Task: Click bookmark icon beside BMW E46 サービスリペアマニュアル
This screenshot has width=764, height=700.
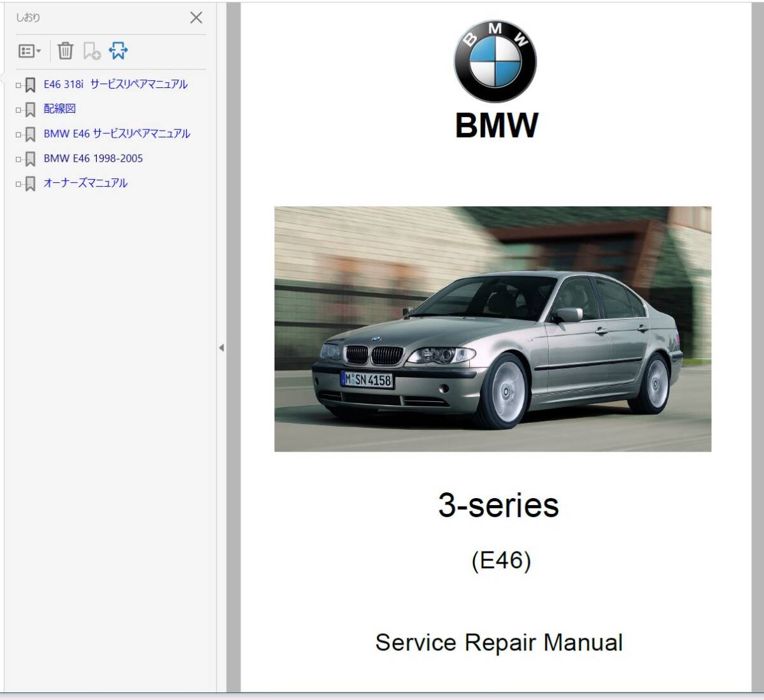Action: pyautogui.click(x=30, y=134)
